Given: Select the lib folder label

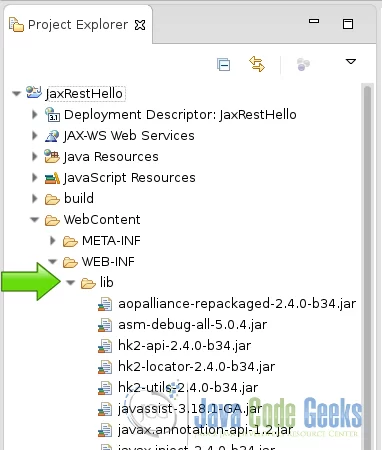Looking at the screenshot, I should (107, 282).
